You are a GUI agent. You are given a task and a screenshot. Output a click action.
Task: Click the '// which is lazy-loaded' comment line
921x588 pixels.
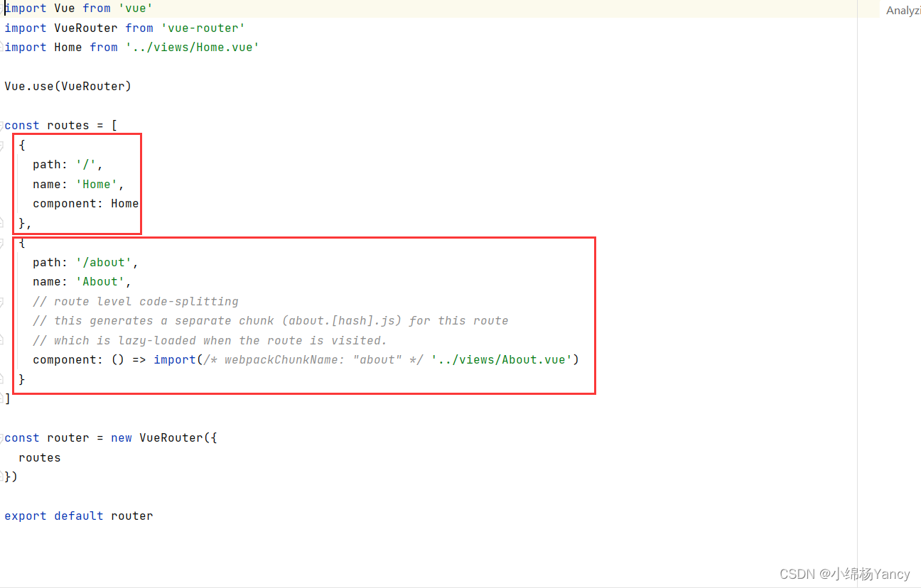tap(210, 340)
